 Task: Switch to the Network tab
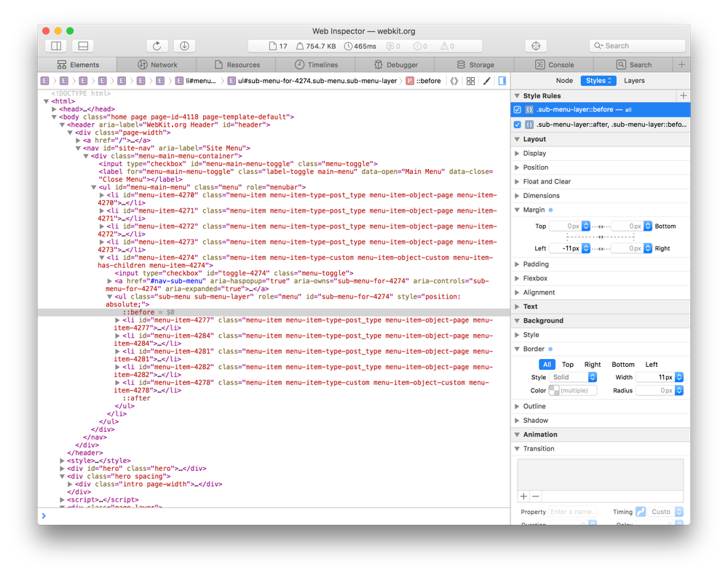pos(157,65)
